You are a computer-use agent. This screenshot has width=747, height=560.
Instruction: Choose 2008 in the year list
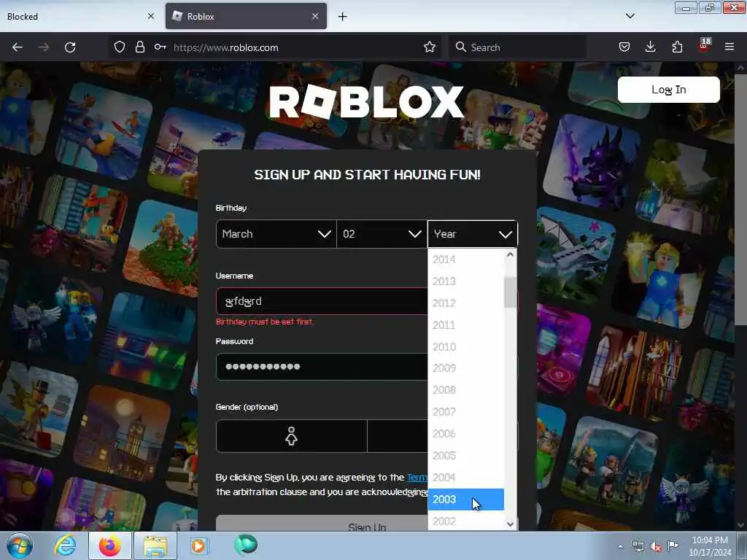point(465,390)
